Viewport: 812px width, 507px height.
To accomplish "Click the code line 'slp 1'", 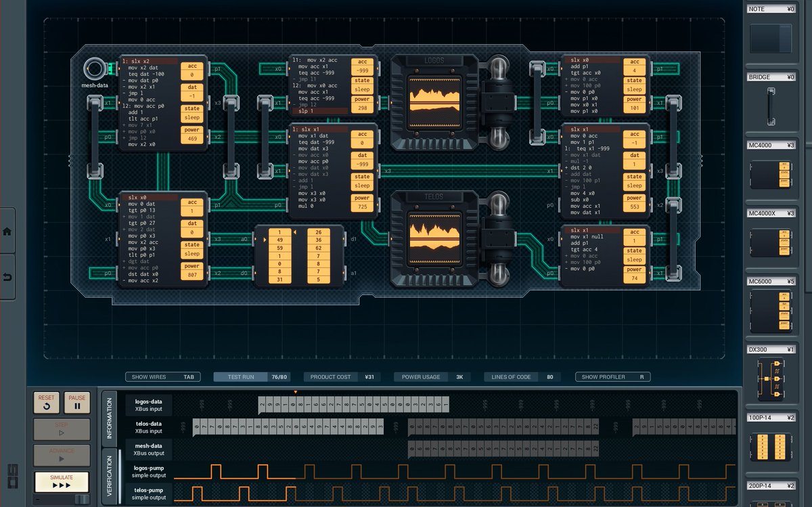I will pyautogui.click(x=306, y=111).
